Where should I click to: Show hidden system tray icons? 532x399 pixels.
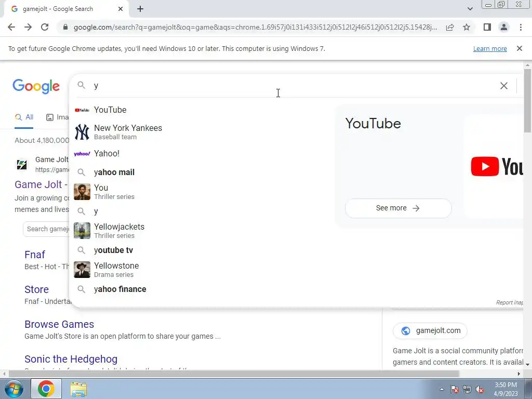[x=442, y=390]
